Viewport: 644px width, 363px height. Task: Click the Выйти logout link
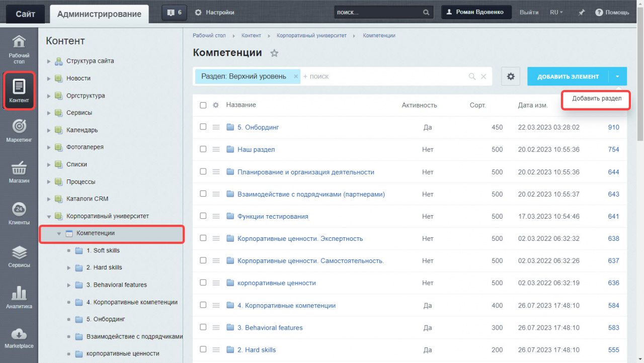pyautogui.click(x=529, y=13)
